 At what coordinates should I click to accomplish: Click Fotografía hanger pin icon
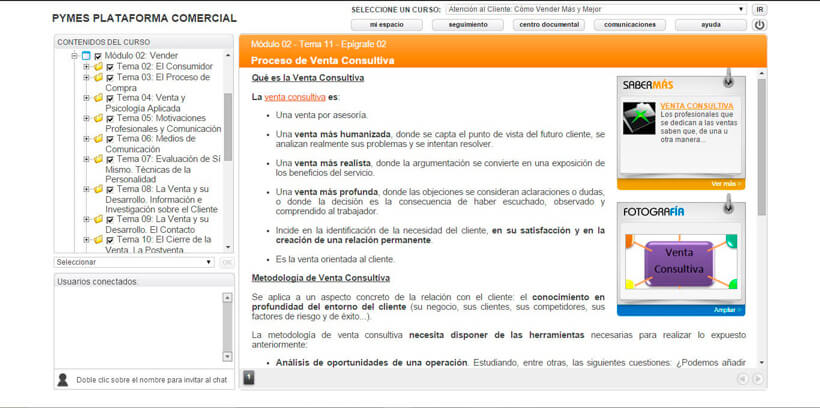728,204
